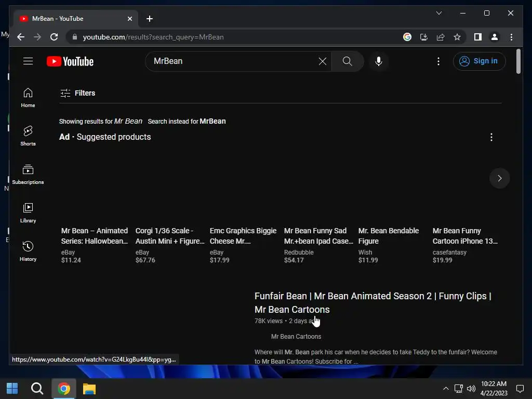
Task: Open YouTube settings three-dot menu
Action: pyautogui.click(x=438, y=61)
